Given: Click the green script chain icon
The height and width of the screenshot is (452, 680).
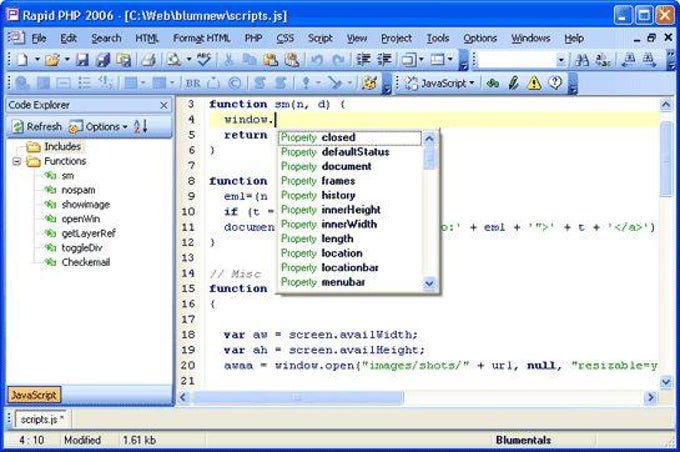Looking at the screenshot, I should [x=493, y=83].
